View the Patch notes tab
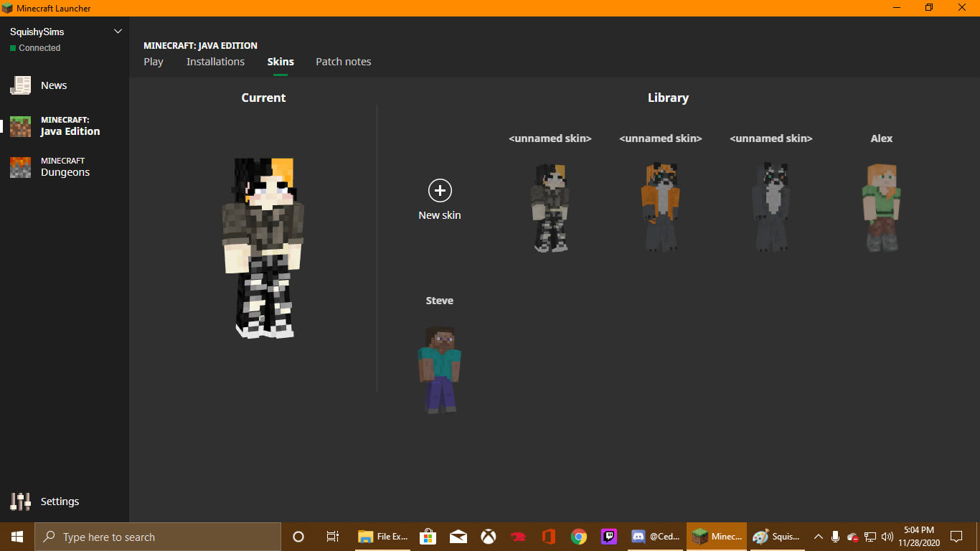This screenshot has width=980, height=551. [343, 62]
